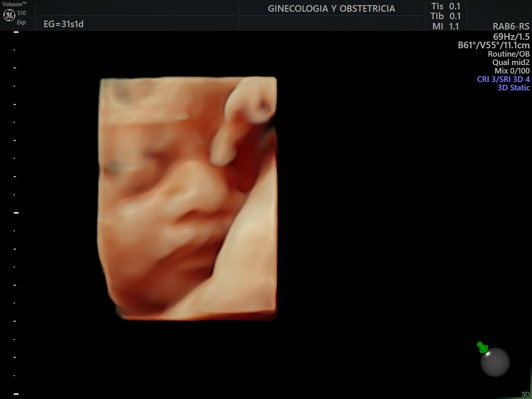Click the EG=31s1d gestational age field
Viewport: 532px width, 399px height.
coord(63,24)
